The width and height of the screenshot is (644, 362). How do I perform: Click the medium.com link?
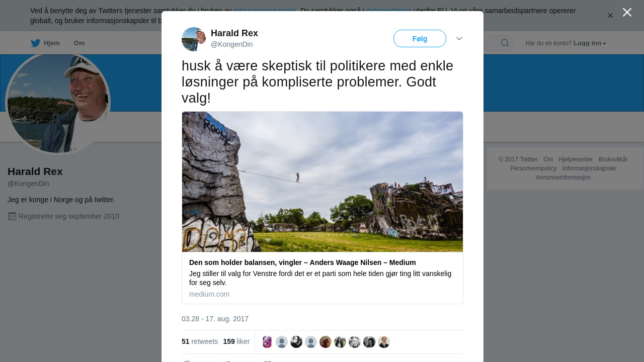pos(209,294)
